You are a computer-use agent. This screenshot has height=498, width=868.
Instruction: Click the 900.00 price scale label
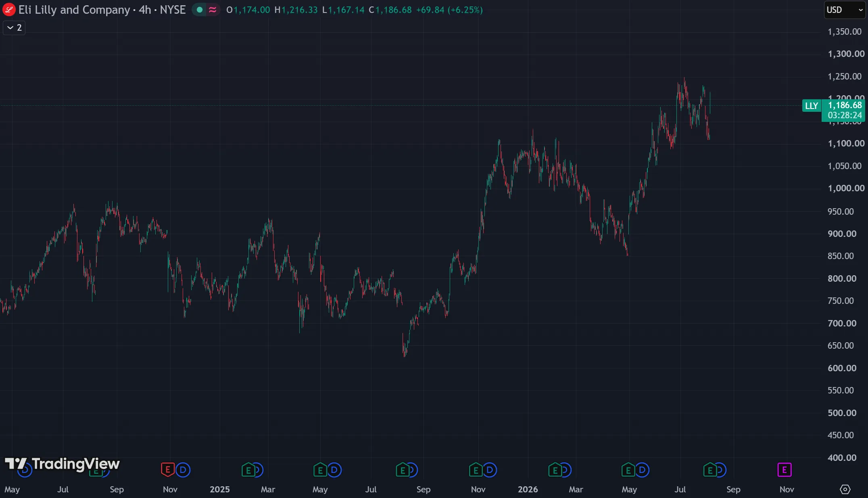coord(842,234)
